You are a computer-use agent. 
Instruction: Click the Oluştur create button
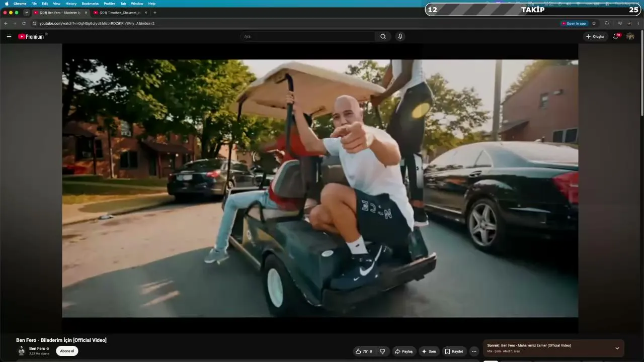click(596, 37)
